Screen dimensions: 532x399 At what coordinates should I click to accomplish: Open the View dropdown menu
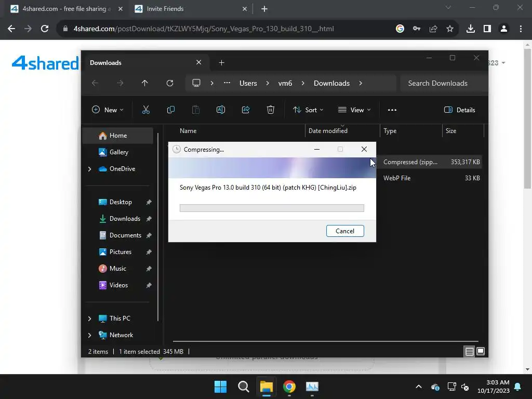pyautogui.click(x=354, y=110)
